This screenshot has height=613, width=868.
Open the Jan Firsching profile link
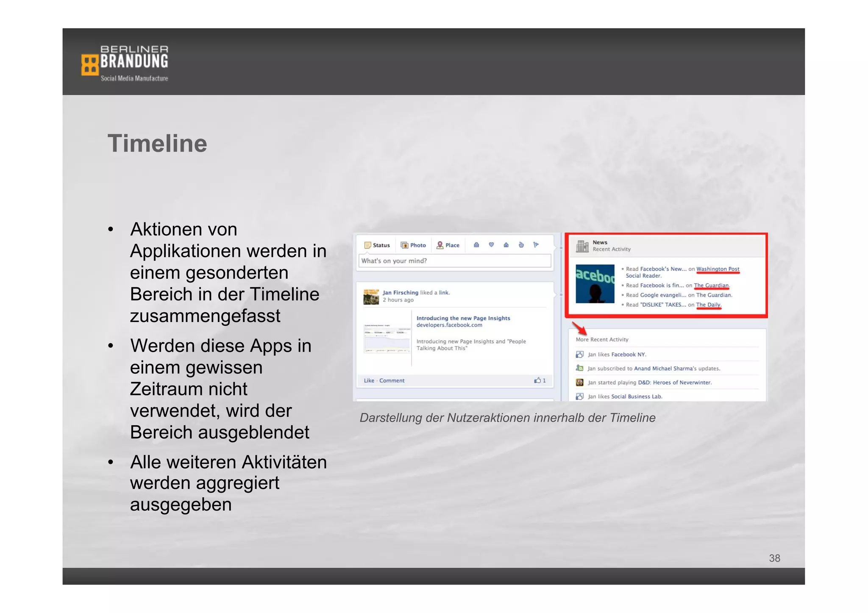tap(400, 292)
